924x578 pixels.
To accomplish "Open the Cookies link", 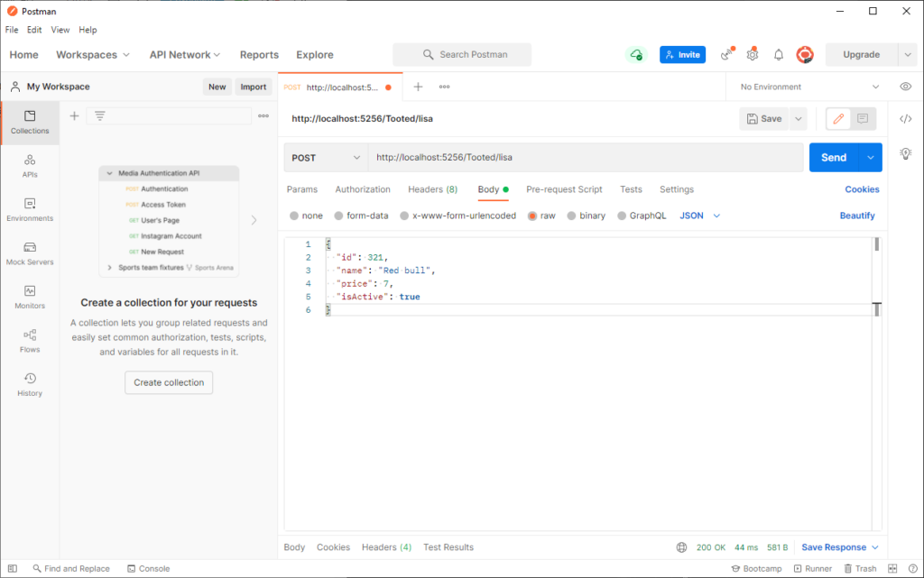I will pos(862,189).
